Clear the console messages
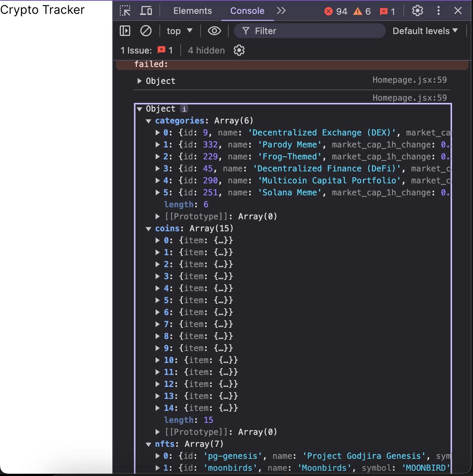473x476 pixels. click(146, 31)
